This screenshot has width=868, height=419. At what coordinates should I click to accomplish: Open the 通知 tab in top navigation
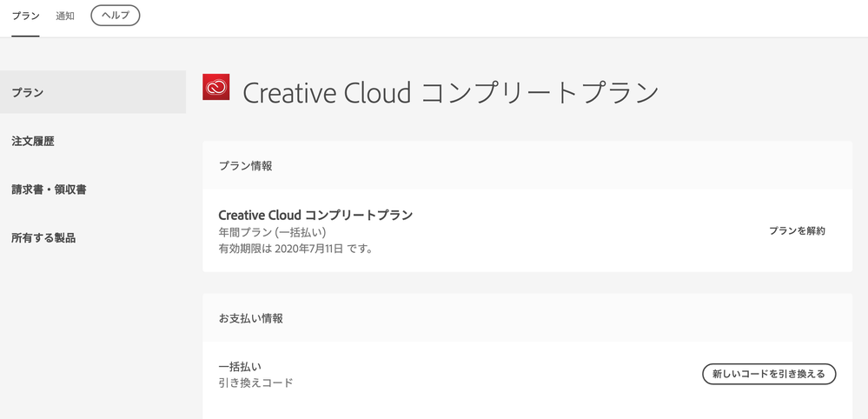tap(65, 16)
